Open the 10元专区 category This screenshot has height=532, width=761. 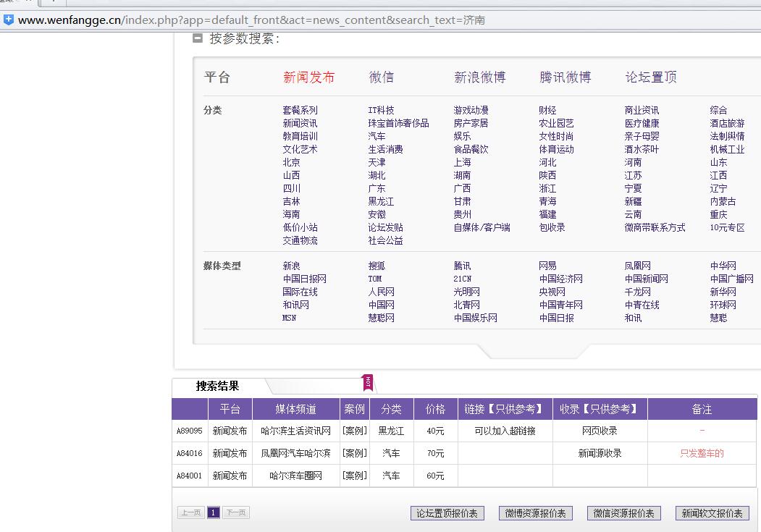coord(727,227)
